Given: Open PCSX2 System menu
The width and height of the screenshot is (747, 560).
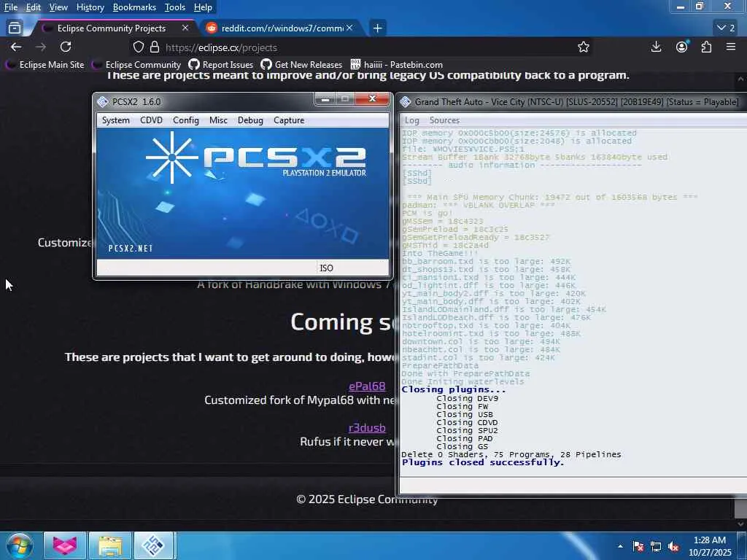Looking at the screenshot, I should coord(116,120).
